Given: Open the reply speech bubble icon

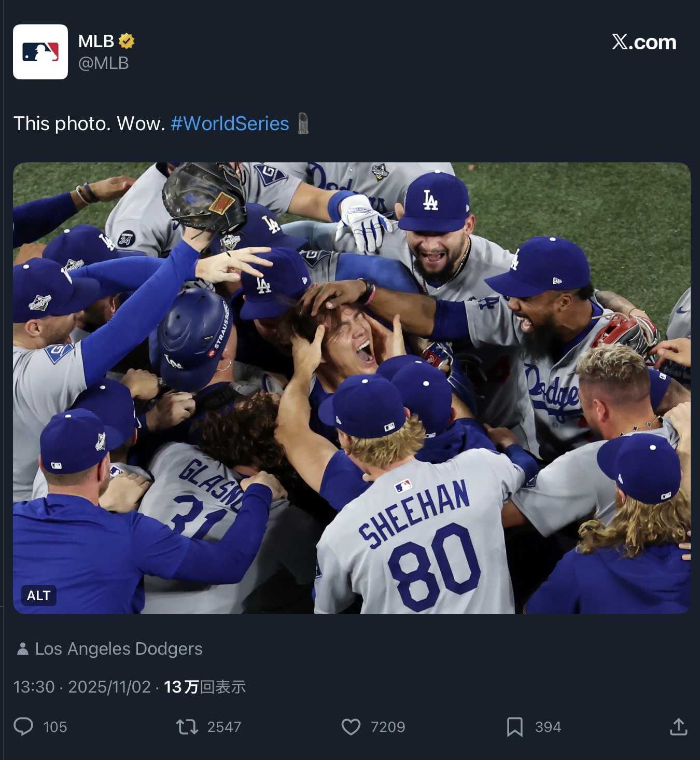Looking at the screenshot, I should click(x=23, y=726).
